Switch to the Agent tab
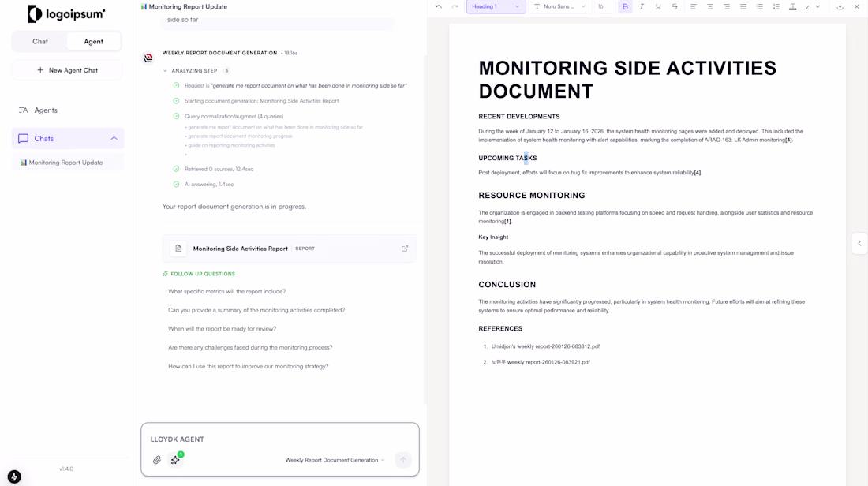Image resolution: width=868 pixels, height=486 pixels. click(94, 42)
